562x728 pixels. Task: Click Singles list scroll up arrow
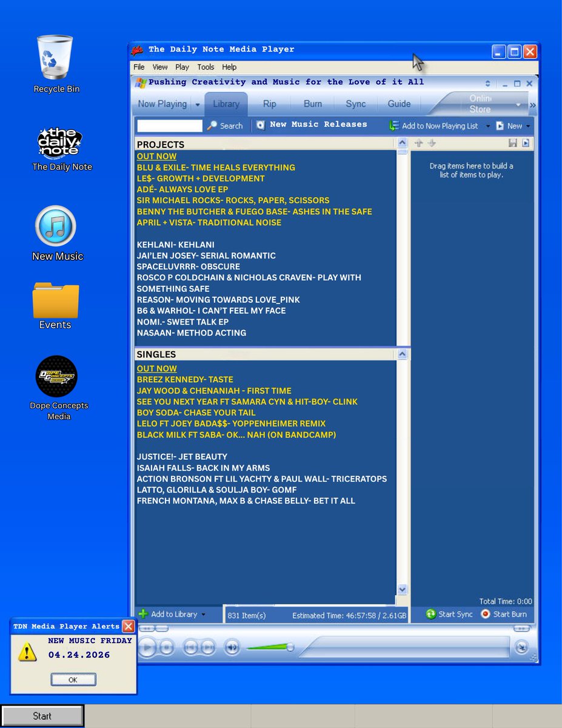point(403,354)
